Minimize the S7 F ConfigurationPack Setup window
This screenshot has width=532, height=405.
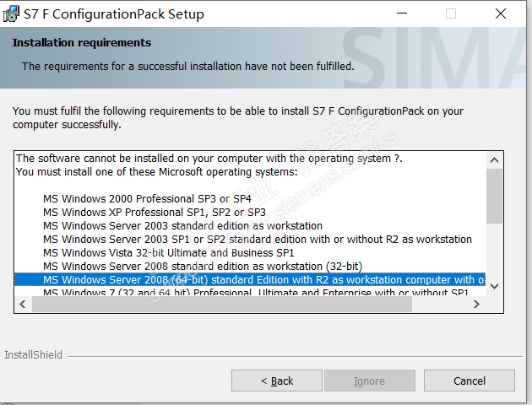point(400,13)
